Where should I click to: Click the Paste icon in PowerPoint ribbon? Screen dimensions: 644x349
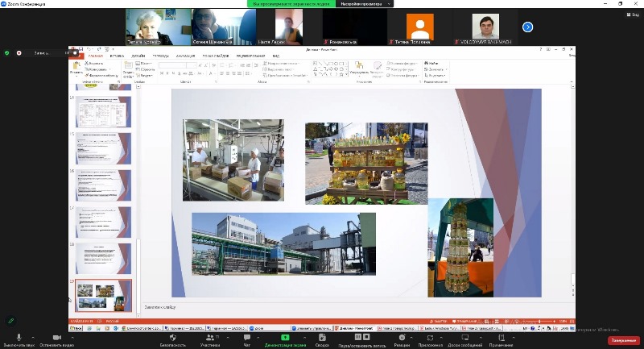76,67
